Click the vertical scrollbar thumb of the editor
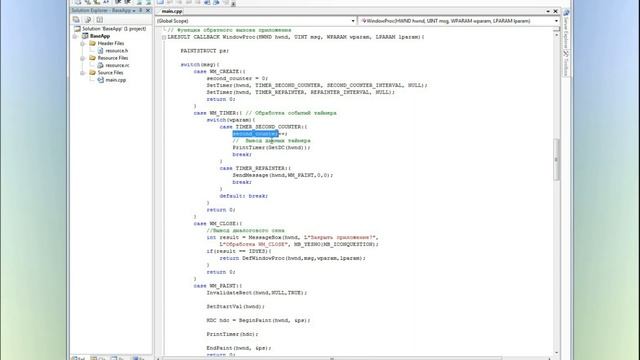The image size is (640, 360). pos(556,159)
